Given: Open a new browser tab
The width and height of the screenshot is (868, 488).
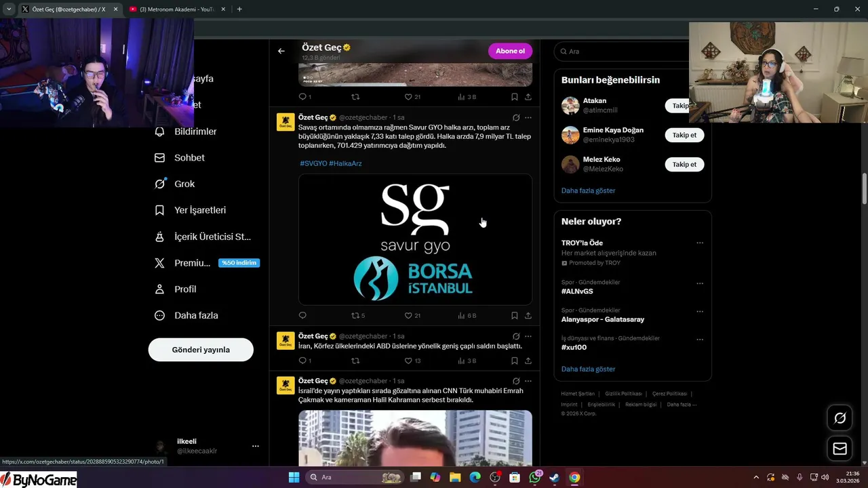Looking at the screenshot, I should point(239,9).
